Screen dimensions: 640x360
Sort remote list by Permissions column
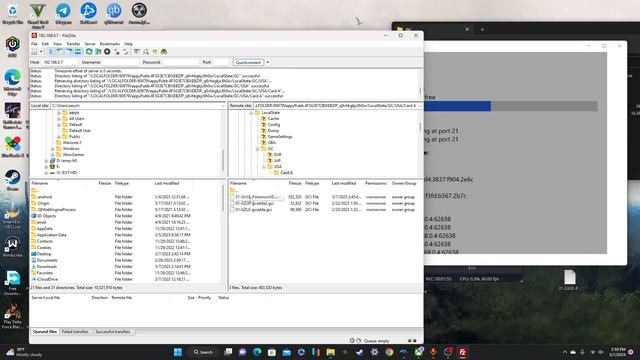point(376,183)
